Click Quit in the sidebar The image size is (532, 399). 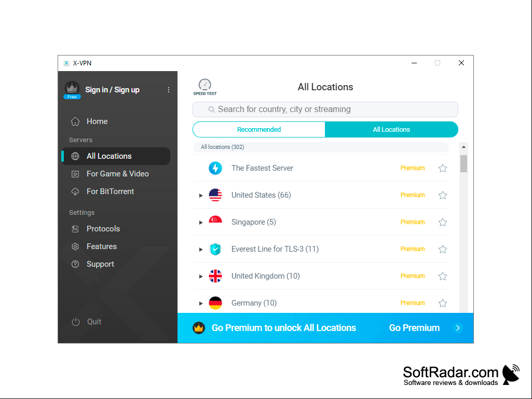coord(94,322)
